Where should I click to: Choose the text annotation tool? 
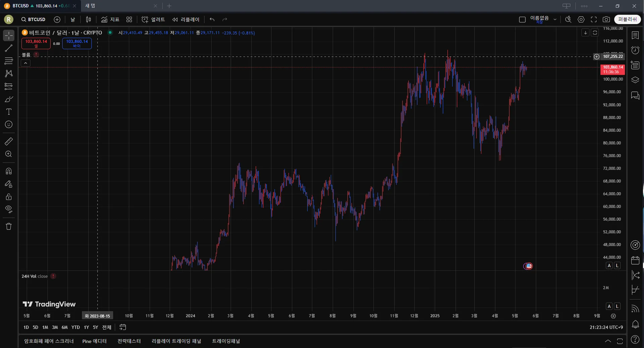tap(9, 112)
